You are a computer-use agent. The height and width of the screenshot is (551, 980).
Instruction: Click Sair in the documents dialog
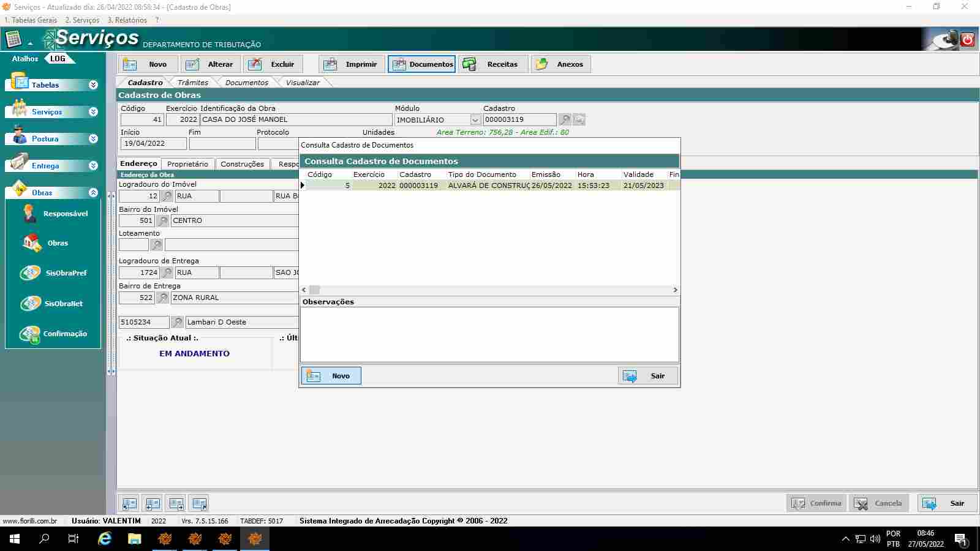click(647, 376)
